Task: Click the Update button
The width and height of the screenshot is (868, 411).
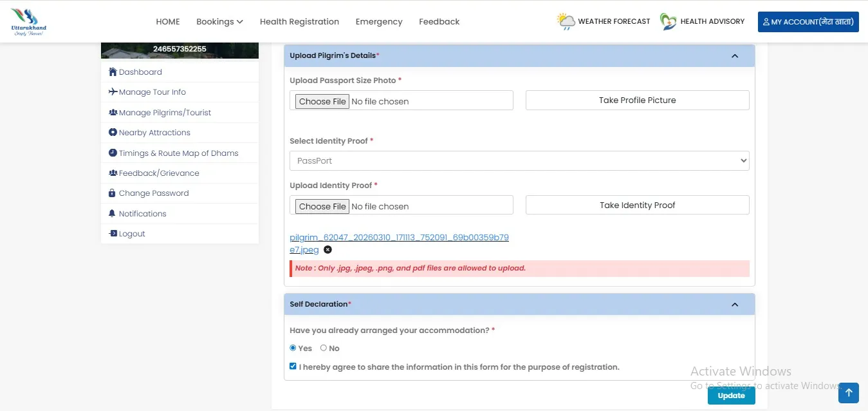Action: coord(731,395)
